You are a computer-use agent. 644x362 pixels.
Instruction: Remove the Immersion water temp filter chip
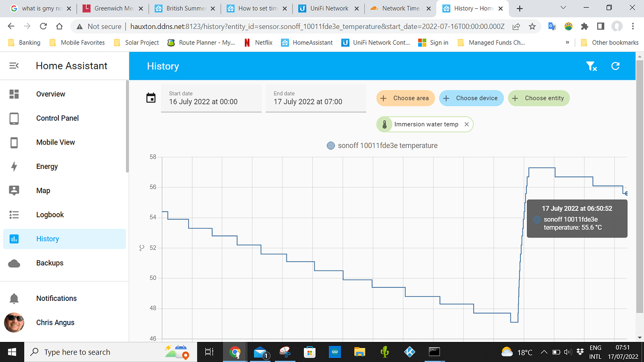[466, 124]
